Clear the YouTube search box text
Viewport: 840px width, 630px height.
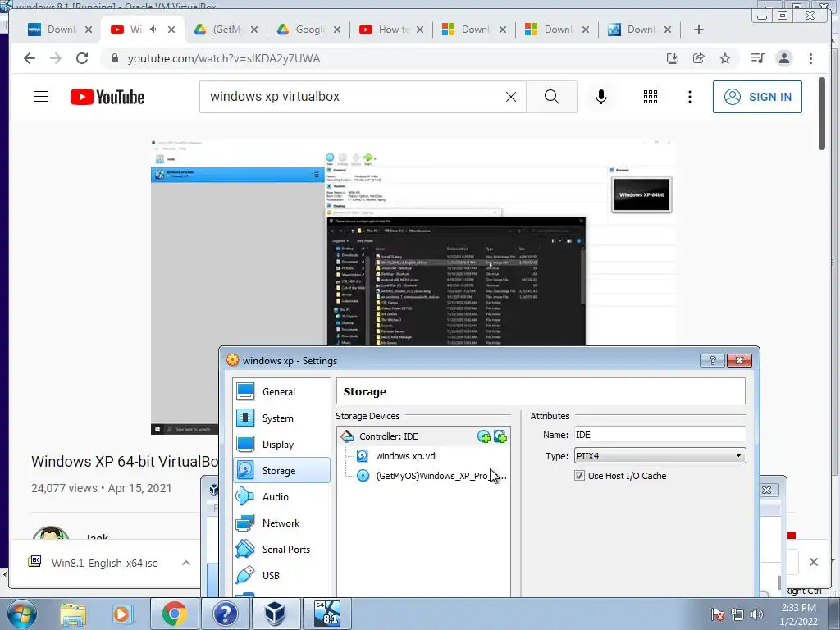pos(511,97)
